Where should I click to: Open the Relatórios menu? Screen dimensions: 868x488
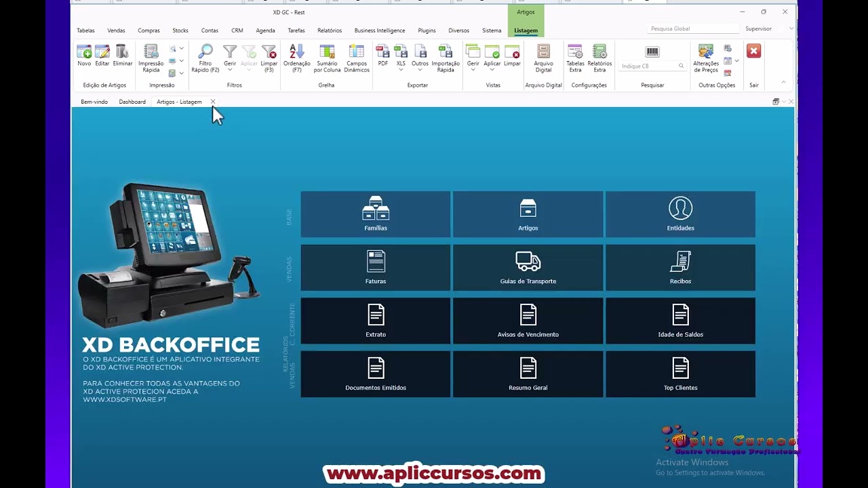(330, 30)
